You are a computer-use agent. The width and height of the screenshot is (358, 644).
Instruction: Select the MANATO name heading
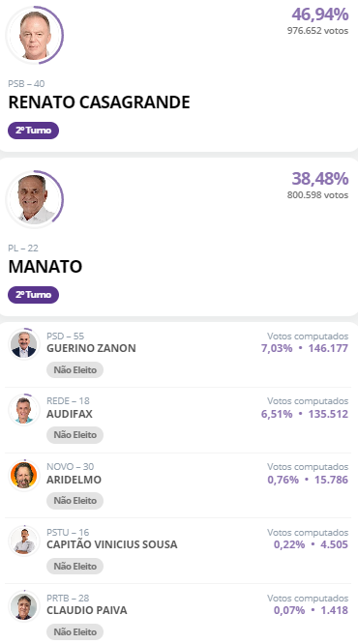[x=45, y=267]
